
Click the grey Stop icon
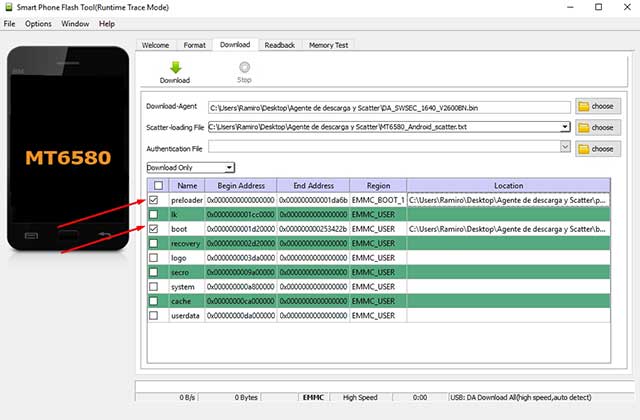pyautogui.click(x=244, y=67)
